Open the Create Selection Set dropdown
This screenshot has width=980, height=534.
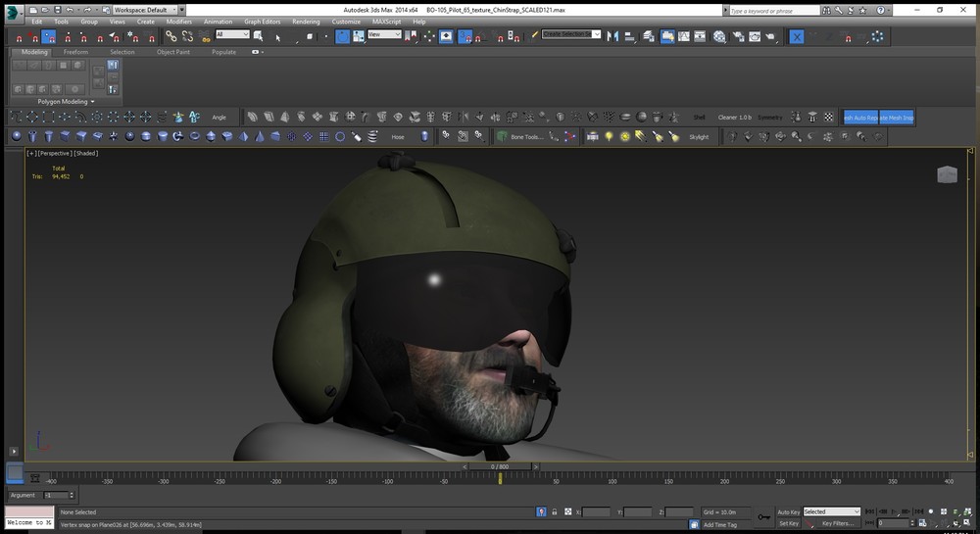tap(572, 34)
